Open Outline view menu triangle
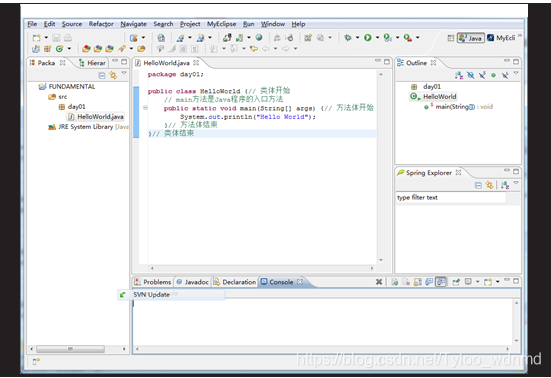551x378 pixels. click(x=516, y=73)
